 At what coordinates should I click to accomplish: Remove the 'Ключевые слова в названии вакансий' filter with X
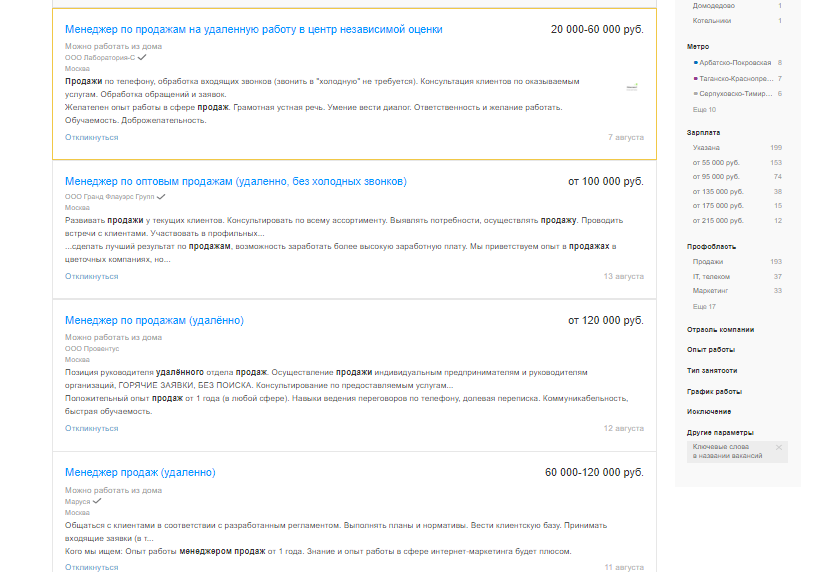coord(779,447)
